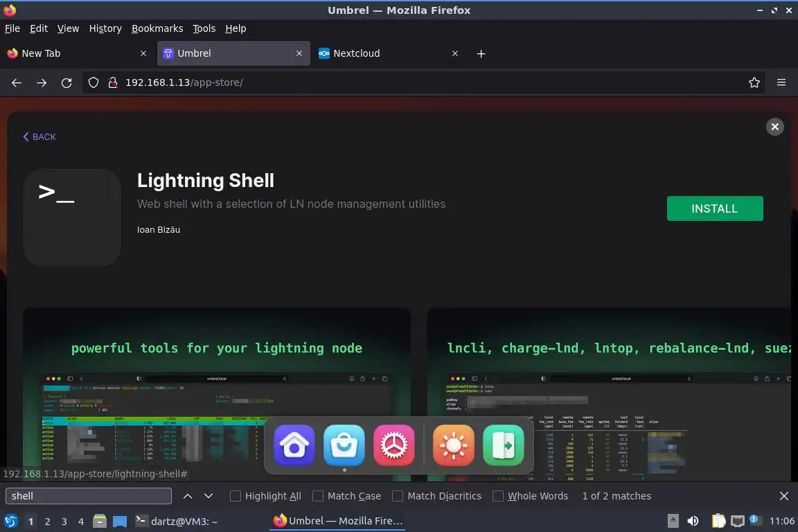This screenshot has height=532, width=798.
Task: Switch to the Nextcloud tab
Action: (x=389, y=53)
